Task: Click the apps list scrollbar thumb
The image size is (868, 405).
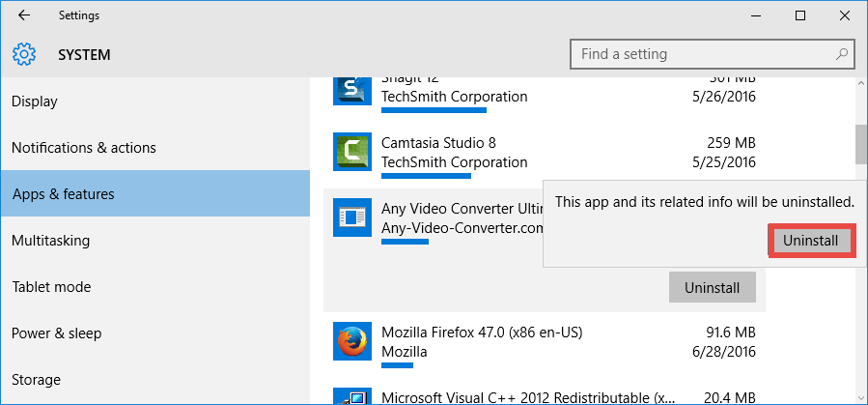Action: pyautogui.click(x=860, y=143)
